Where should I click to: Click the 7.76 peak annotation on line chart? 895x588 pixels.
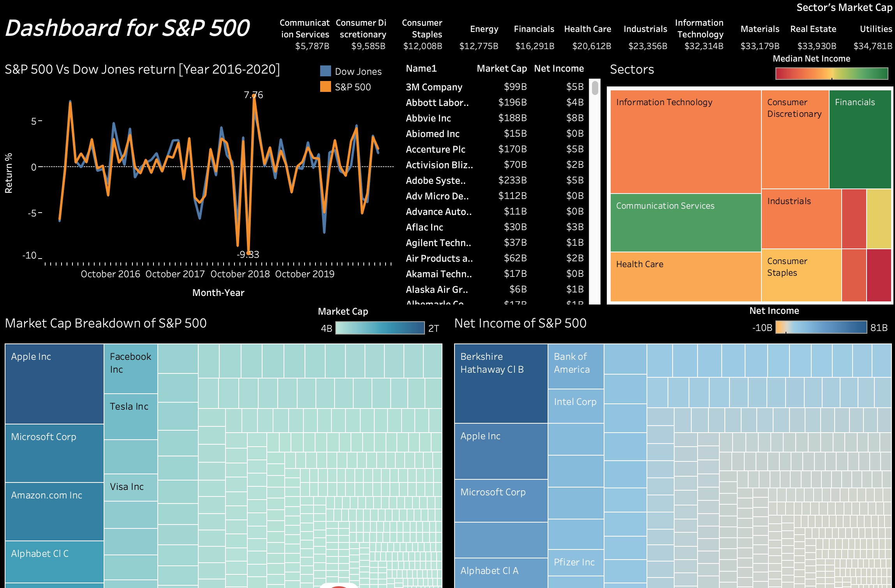(253, 95)
